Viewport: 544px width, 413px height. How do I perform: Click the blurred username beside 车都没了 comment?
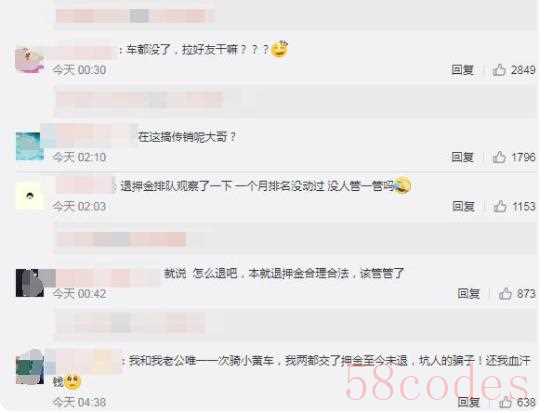click(81, 51)
